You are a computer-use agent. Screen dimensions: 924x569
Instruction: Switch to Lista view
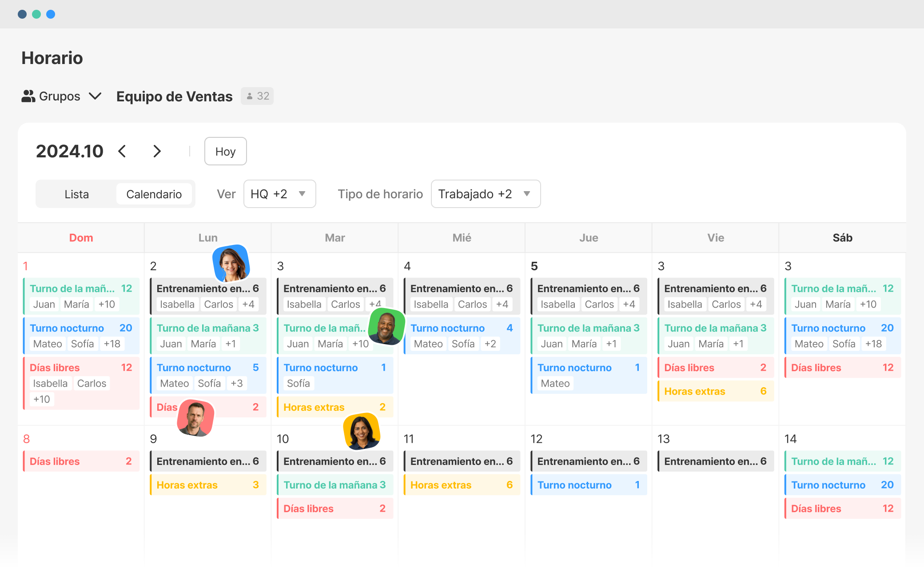[x=76, y=194]
